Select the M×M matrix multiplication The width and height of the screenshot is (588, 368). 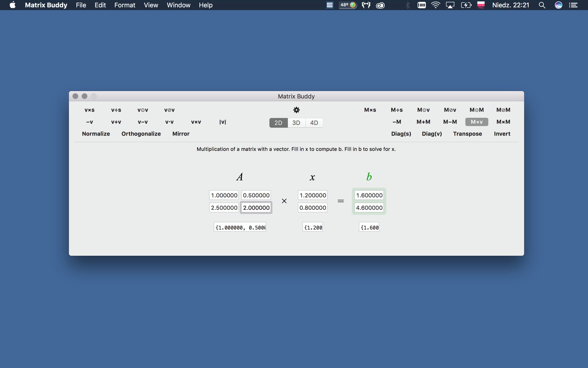click(504, 122)
